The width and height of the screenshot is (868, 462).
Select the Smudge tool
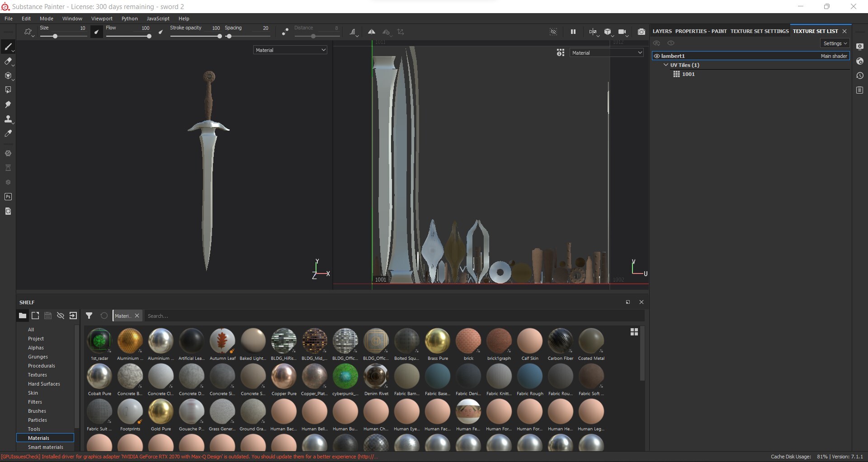click(x=8, y=104)
